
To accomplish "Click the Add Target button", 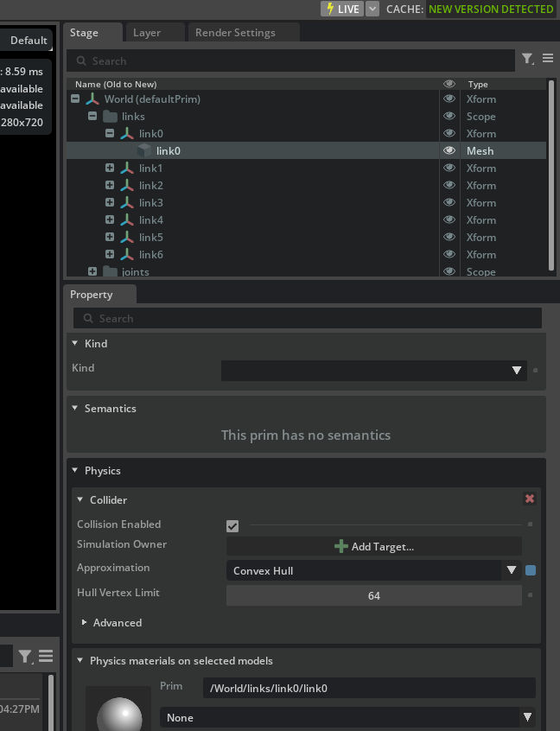I will (x=373, y=546).
